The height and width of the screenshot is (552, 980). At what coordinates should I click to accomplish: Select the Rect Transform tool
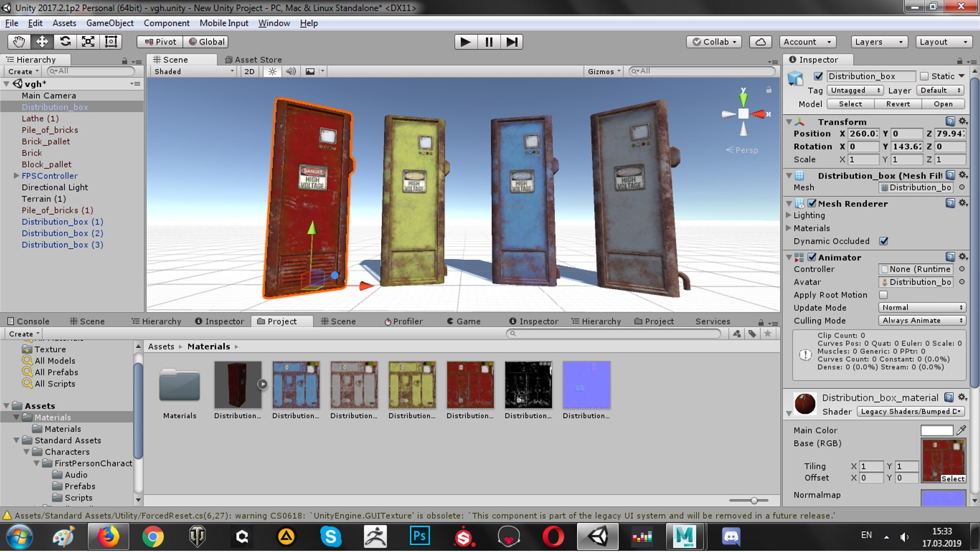[x=111, y=42]
